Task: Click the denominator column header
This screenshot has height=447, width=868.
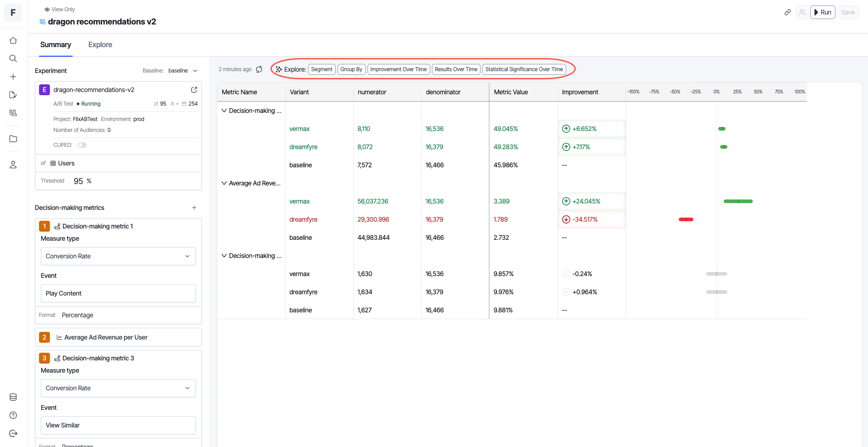Action: tap(456, 92)
